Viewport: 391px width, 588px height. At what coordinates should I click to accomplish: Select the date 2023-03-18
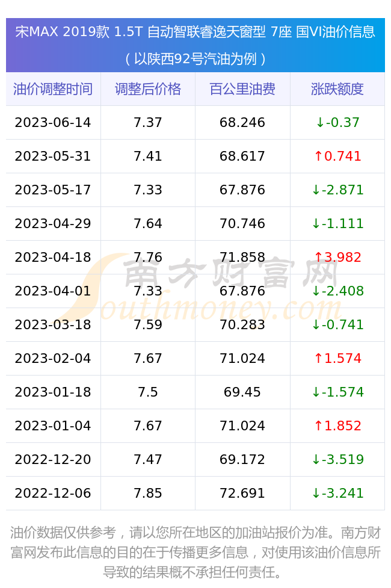53,325
